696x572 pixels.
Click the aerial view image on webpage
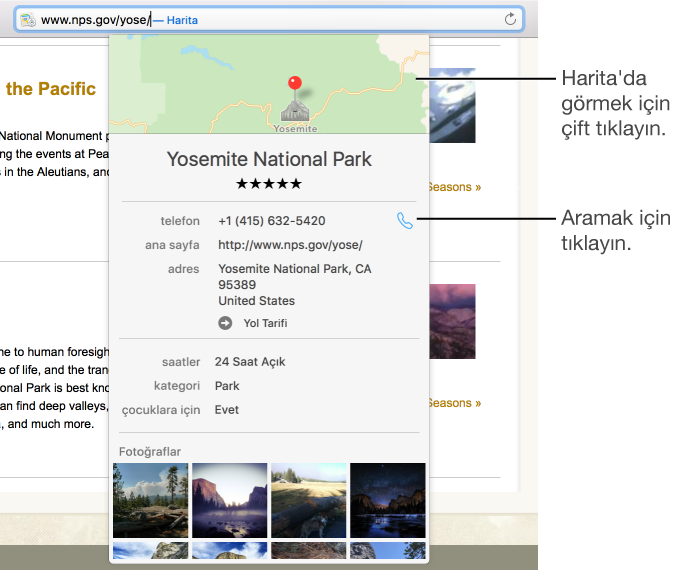pos(452,105)
